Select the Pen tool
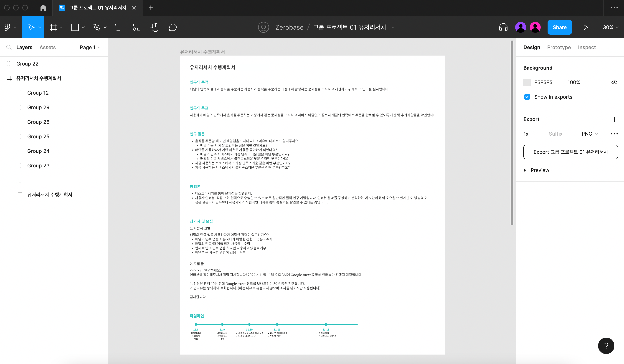 [97, 27]
